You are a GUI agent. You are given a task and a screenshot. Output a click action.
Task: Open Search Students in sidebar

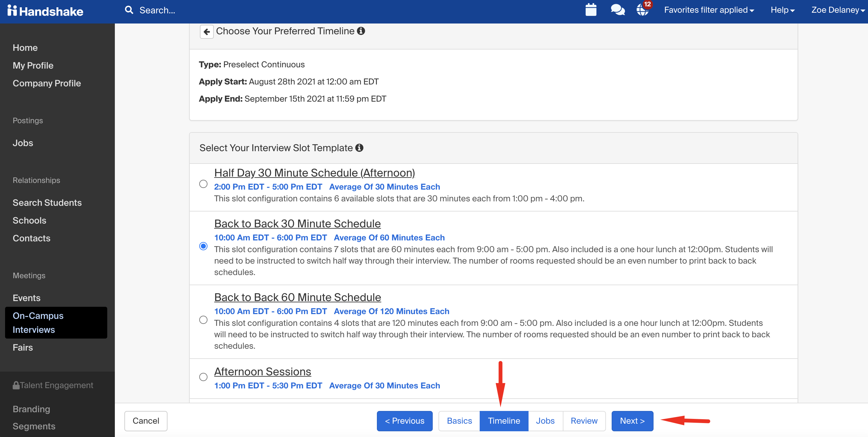click(47, 203)
